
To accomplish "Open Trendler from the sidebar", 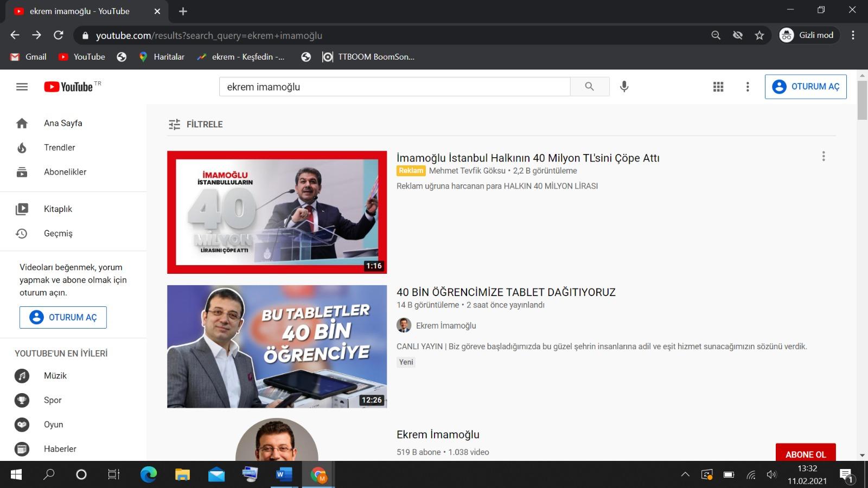I will (x=59, y=147).
